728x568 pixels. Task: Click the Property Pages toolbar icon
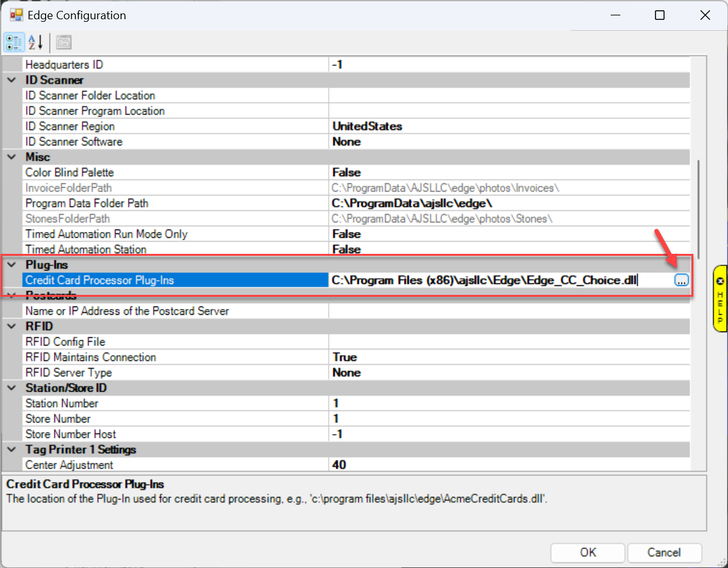(63, 42)
